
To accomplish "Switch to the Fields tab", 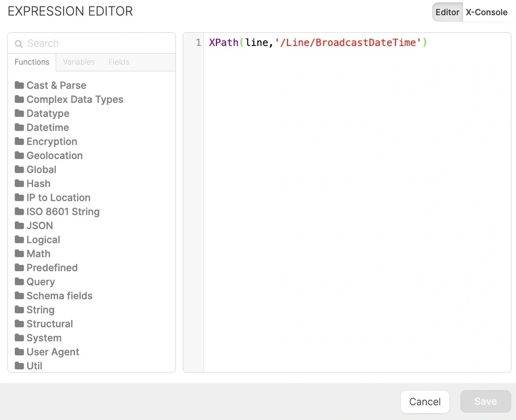I will point(119,62).
